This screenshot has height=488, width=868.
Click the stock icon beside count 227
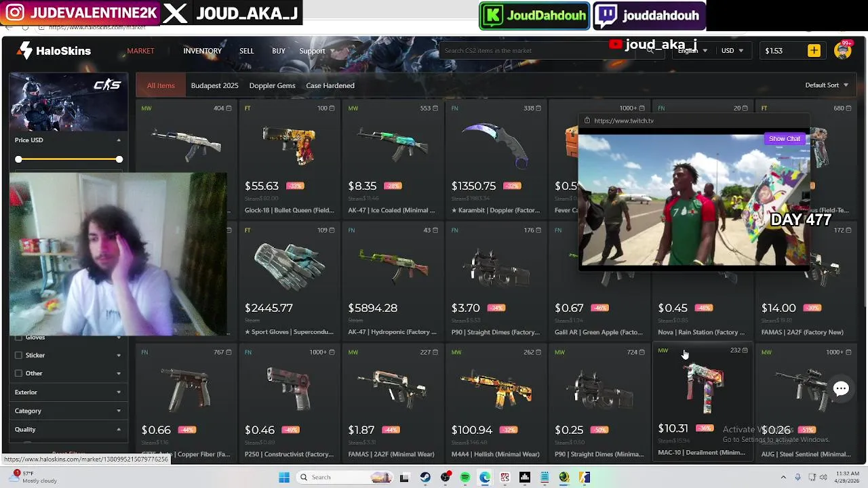click(x=435, y=352)
